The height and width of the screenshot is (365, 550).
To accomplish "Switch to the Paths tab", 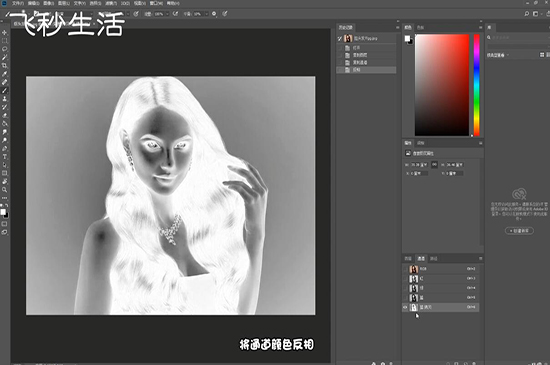I will [434, 258].
